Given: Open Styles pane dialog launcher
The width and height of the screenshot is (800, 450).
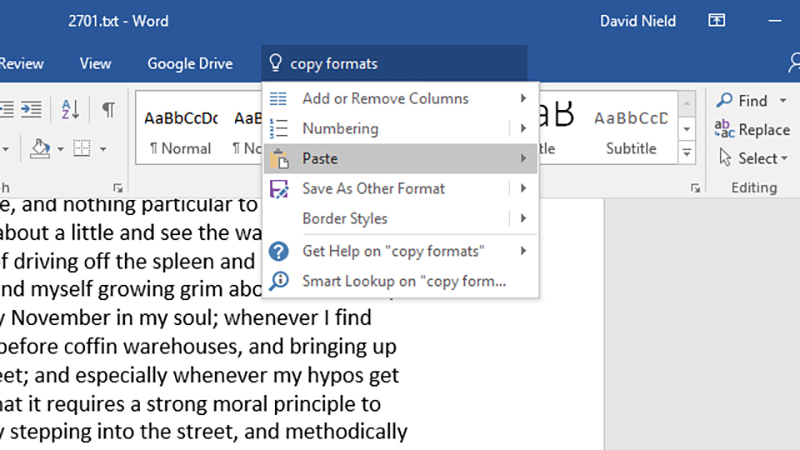Looking at the screenshot, I should click(x=695, y=188).
